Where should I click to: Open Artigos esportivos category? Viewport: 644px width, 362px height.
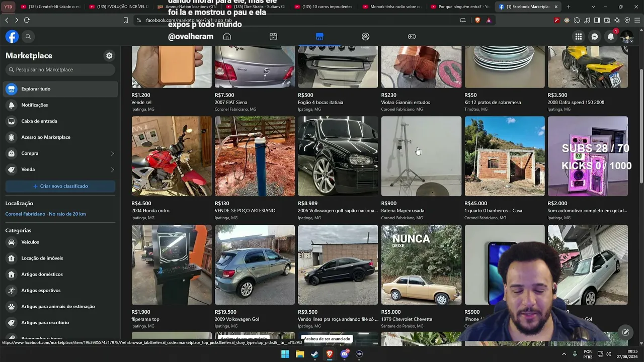tap(60, 291)
